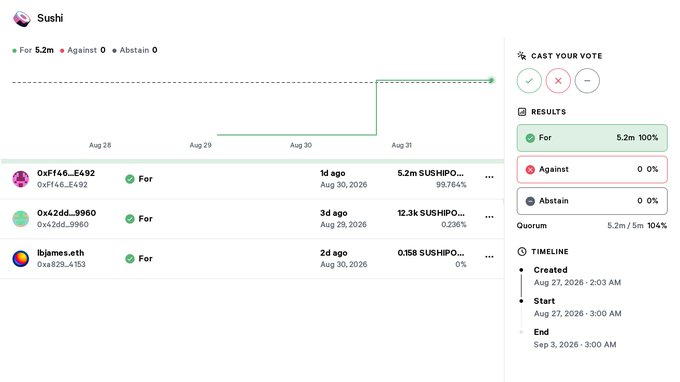This screenshot has height=382, width=680.
Task: Select the Start timeline marker
Action: [x=521, y=301]
